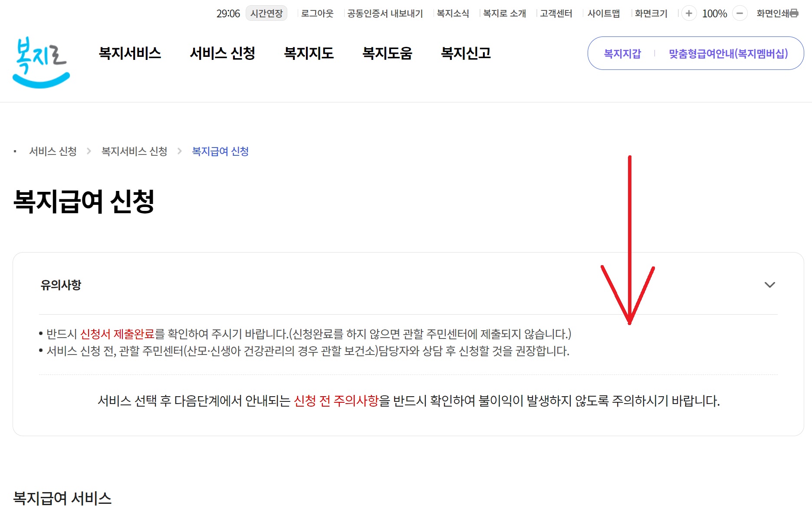Viewport: 812px width, 506px height.
Task: Open the 복지소식 page
Action: tap(453, 13)
